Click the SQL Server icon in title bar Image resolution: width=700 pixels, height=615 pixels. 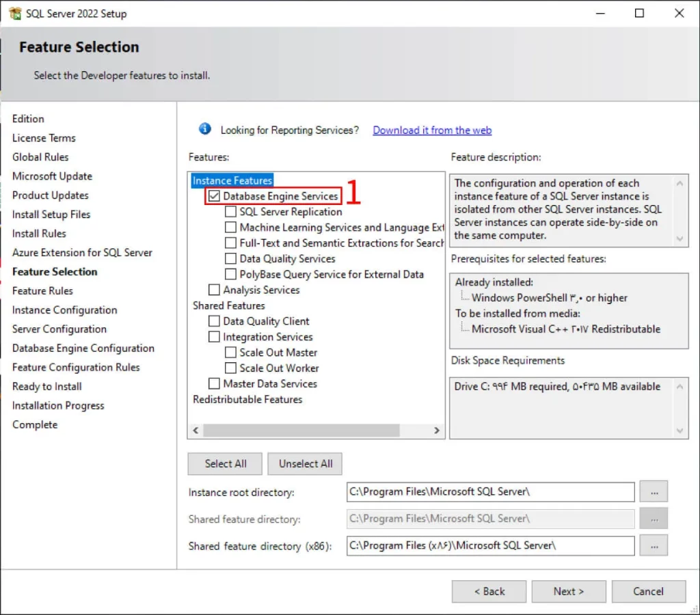pyautogui.click(x=14, y=13)
